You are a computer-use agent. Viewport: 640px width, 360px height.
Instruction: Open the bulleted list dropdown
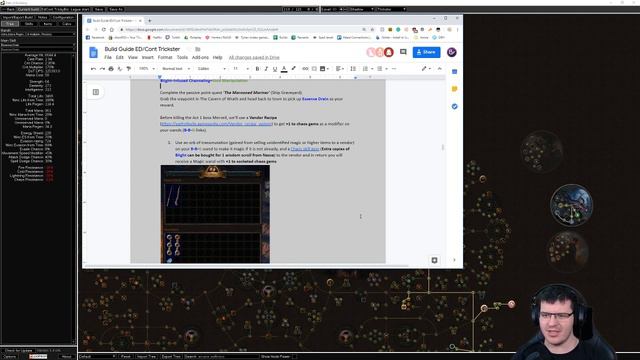[x=382, y=69]
